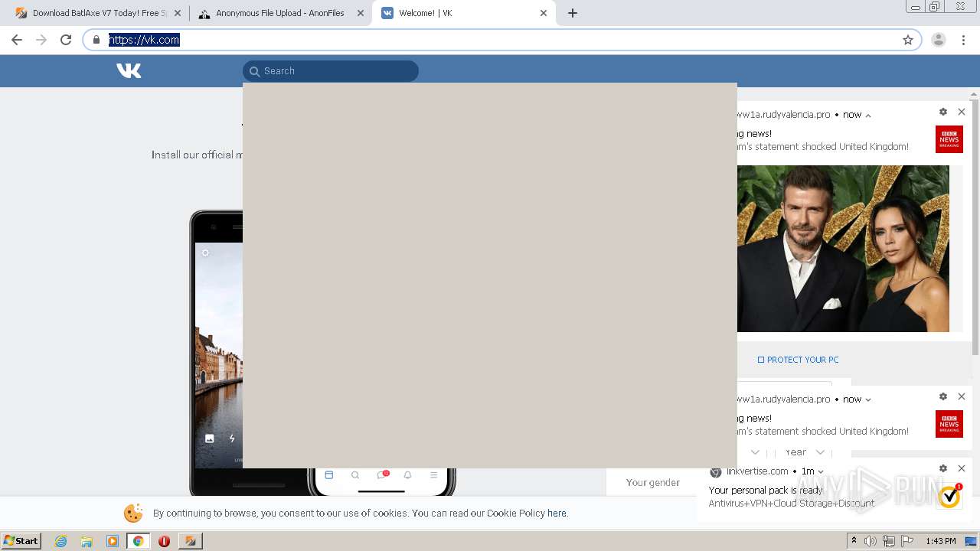Click the page vertical scrollbar
The image size is (980, 551).
point(974,226)
